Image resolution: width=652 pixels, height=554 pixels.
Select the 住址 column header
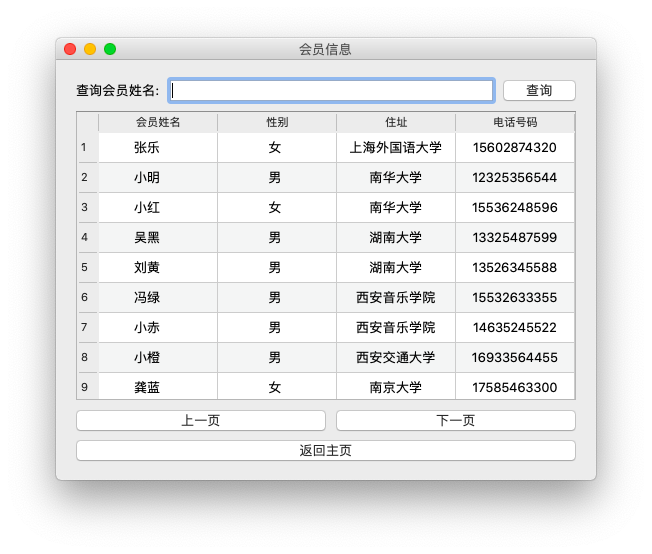(396, 122)
